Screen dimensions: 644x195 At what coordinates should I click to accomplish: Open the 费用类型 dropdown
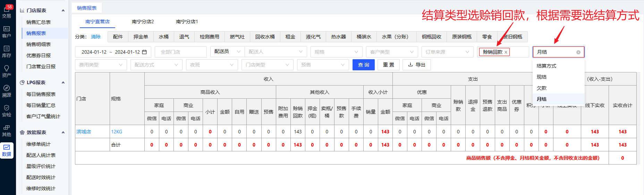[x=101, y=65]
